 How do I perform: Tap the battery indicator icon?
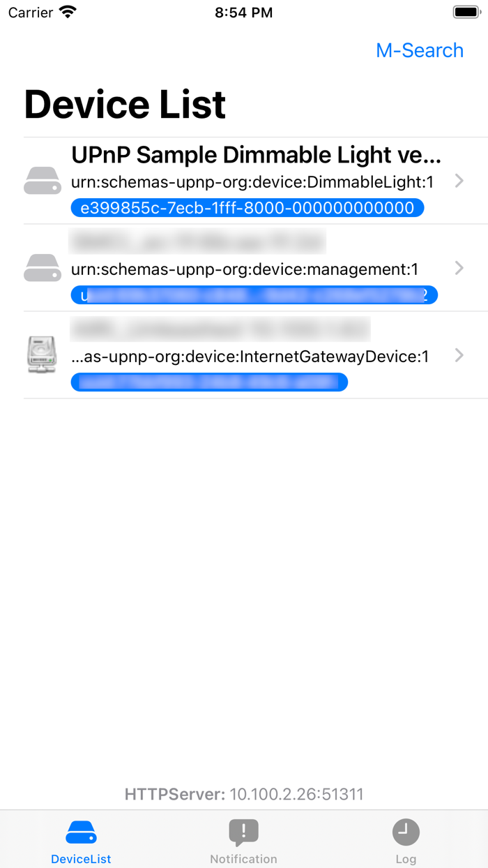[466, 11]
